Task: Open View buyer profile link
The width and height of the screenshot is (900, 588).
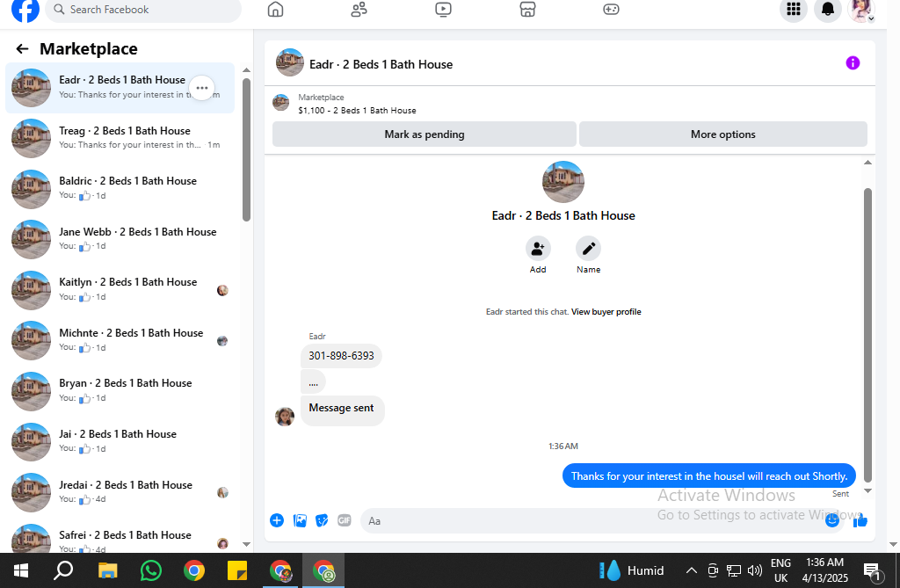Action: coord(606,312)
